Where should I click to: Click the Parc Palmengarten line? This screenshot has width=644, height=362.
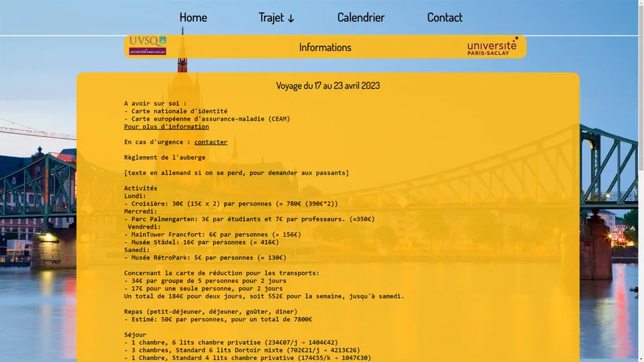tap(250, 219)
